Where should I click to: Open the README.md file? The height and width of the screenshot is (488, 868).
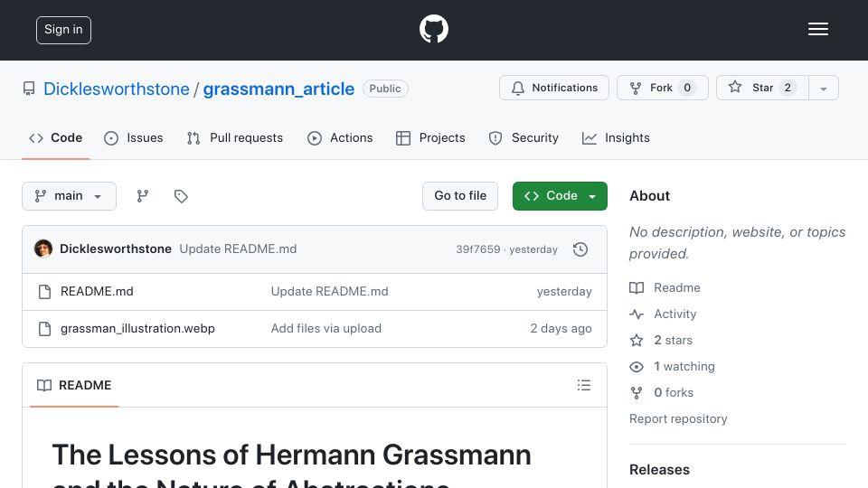coord(97,292)
